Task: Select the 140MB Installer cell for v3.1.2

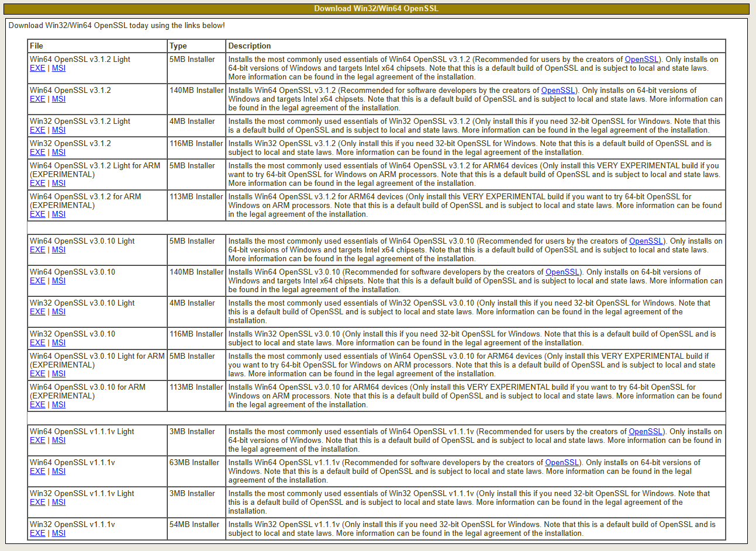Action: 196,99
